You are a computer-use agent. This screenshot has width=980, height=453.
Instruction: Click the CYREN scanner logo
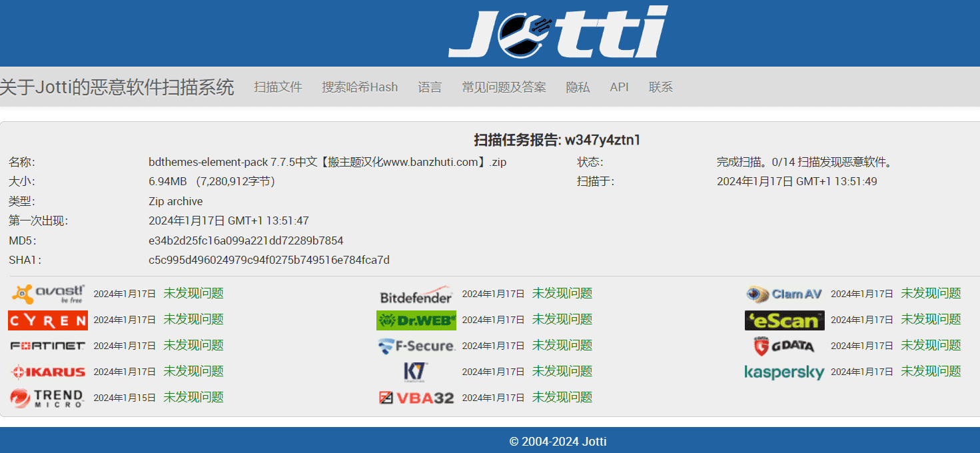(x=48, y=320)
